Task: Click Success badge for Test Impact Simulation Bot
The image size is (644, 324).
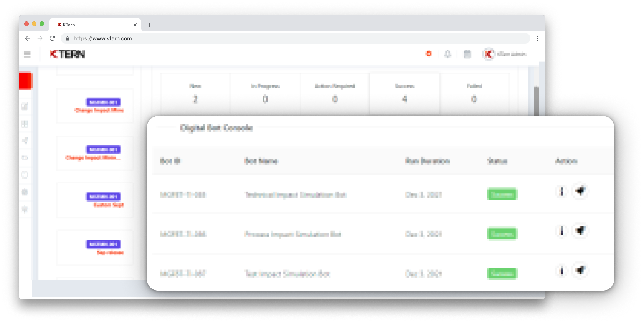Action: point(502,273)
